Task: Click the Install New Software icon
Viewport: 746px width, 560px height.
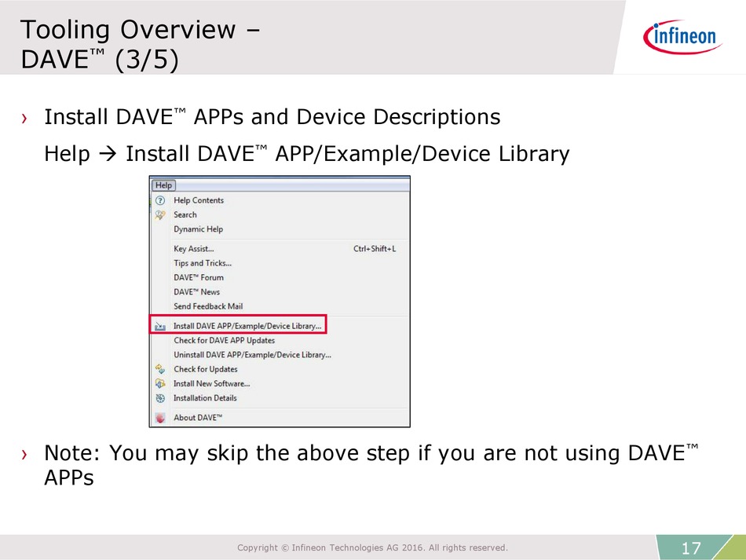Action: point(160,383)
